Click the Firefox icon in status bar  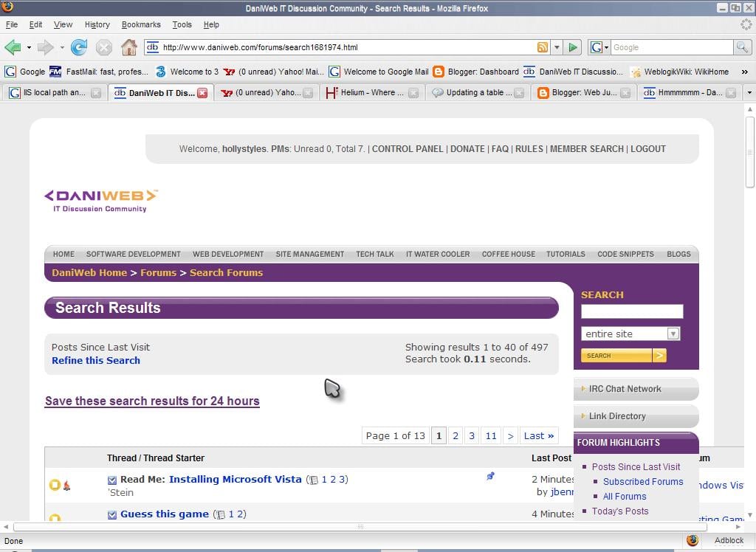693,540
